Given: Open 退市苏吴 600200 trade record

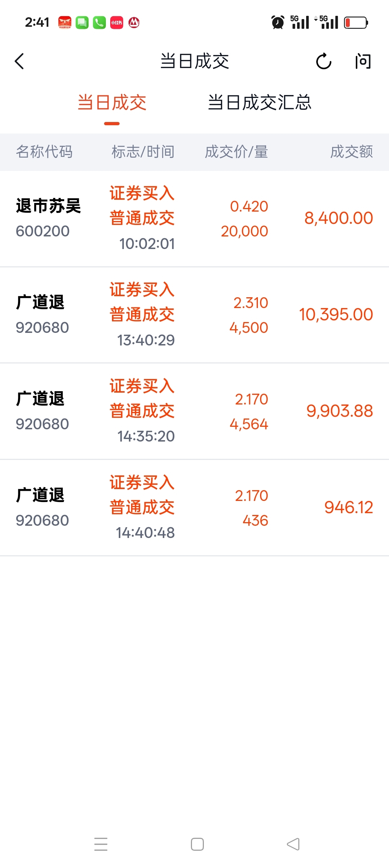Looking at the screenshot, I should pyautogui.click(x=194, y=218).
